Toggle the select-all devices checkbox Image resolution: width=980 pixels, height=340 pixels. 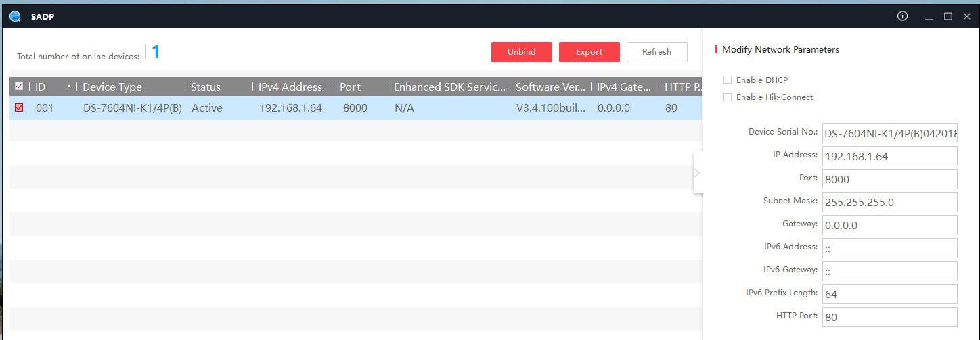click(x=19, y=87)
